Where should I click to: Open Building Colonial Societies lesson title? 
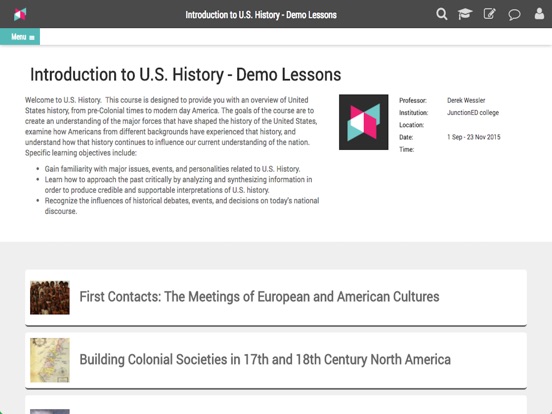(265, 360)
